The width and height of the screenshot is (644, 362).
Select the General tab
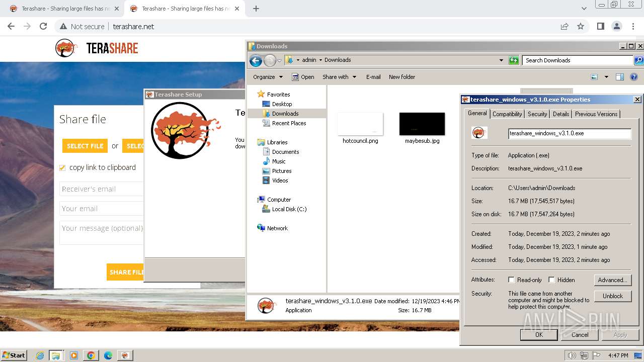click(x=477, y=114)
